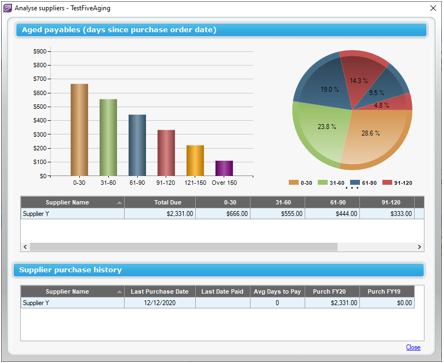Sort by Last Purchase Date header
444x363 pixels.
click(x=160, y=291)
